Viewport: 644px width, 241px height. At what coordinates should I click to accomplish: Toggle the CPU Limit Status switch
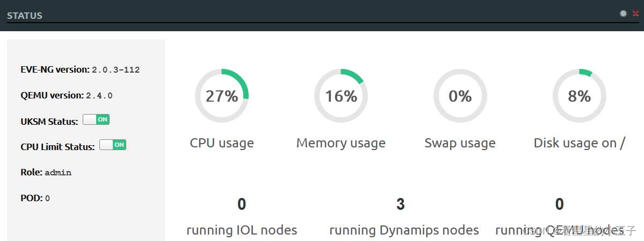coord(113,145)
